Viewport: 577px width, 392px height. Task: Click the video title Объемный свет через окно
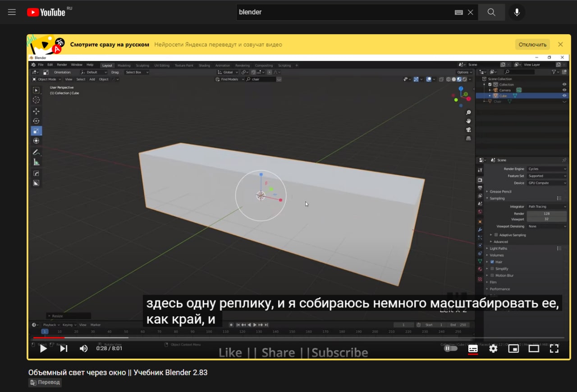click(118, 372)
